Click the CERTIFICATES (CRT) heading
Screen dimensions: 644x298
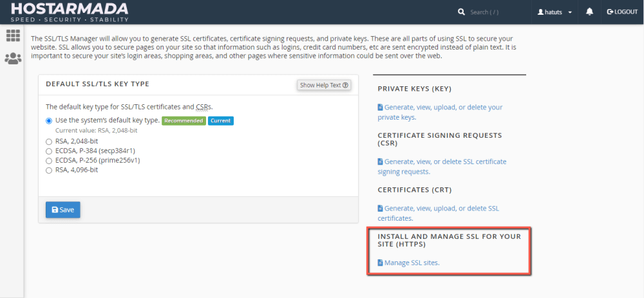pyautogui.click(x=414, y=190)
